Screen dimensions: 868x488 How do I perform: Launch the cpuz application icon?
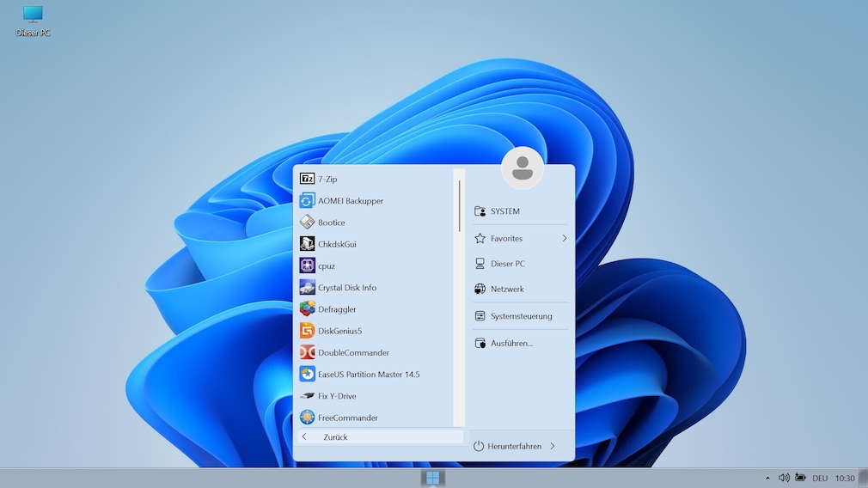(x=308, y=265)
